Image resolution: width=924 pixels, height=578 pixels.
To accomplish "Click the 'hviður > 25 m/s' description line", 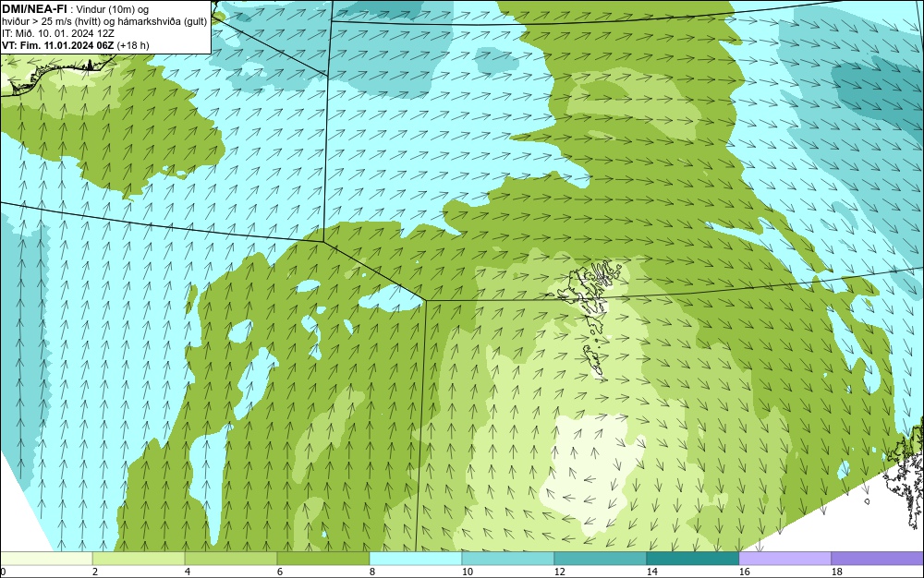I will tap(104, 21).
